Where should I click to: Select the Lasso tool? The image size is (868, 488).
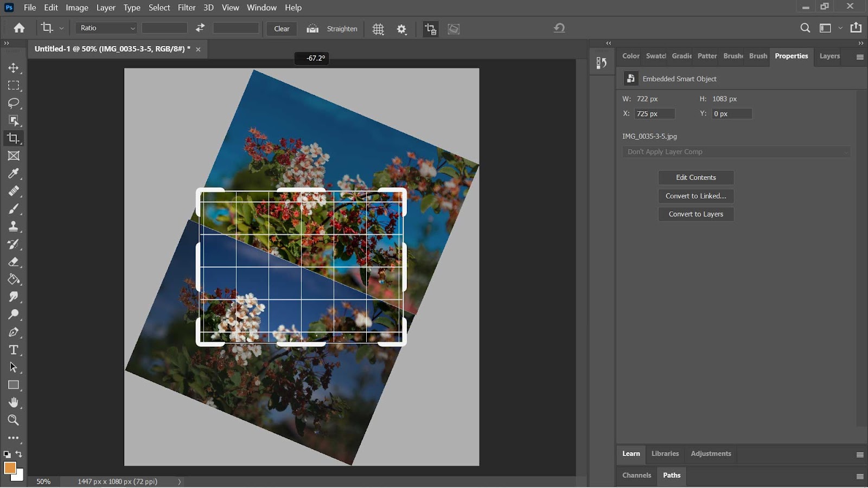[x=14, y=103]
